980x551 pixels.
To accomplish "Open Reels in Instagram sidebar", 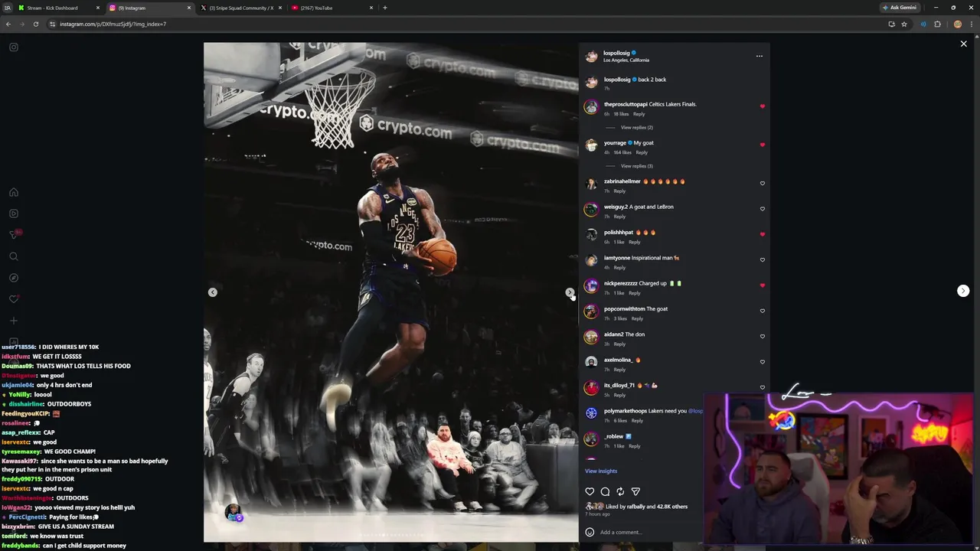I will coord(14,214).
